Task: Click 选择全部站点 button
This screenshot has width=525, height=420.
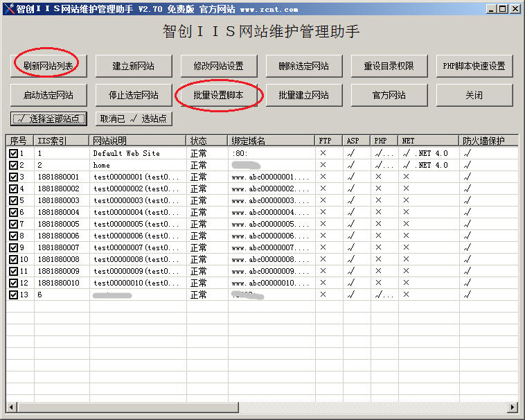Action: [x=48, y=119]
